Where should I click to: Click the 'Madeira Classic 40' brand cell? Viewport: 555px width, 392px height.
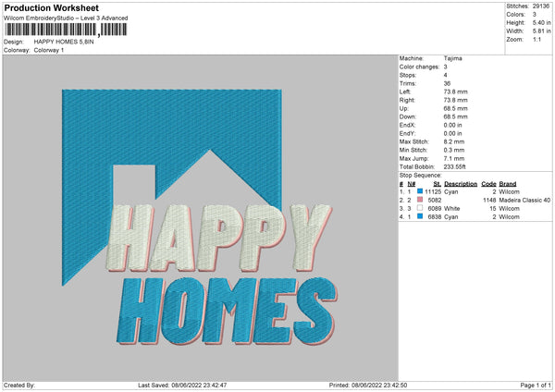(x=524, y=201)
